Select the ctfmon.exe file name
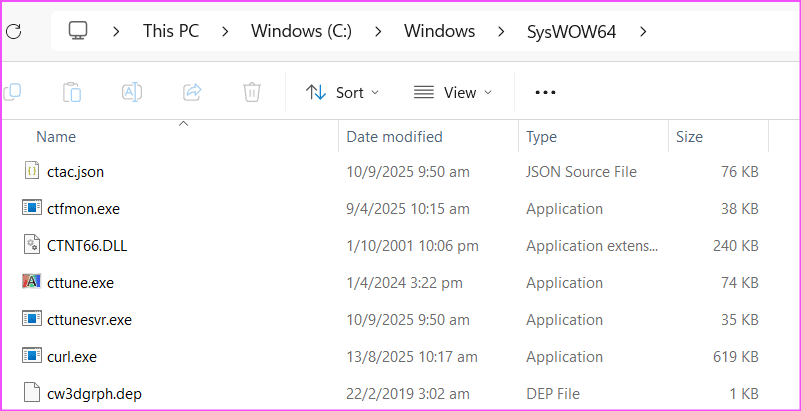 (x=83, y=209)
